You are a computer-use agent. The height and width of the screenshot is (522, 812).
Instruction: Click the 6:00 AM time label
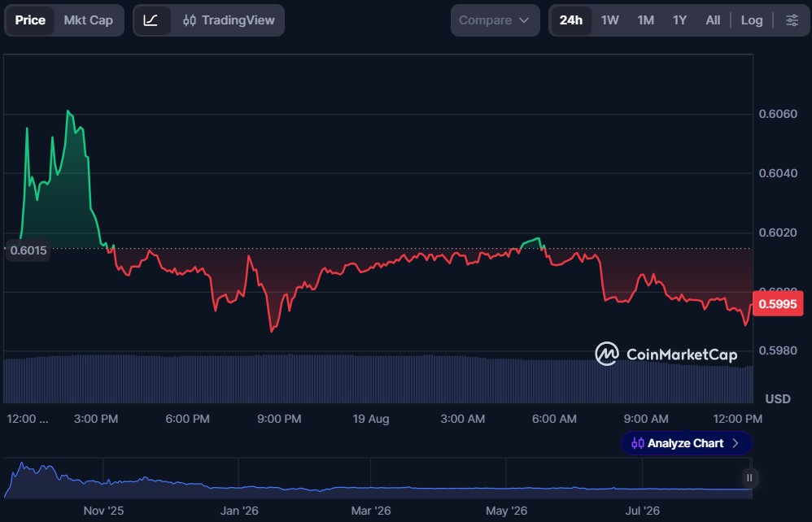point(554,419)
